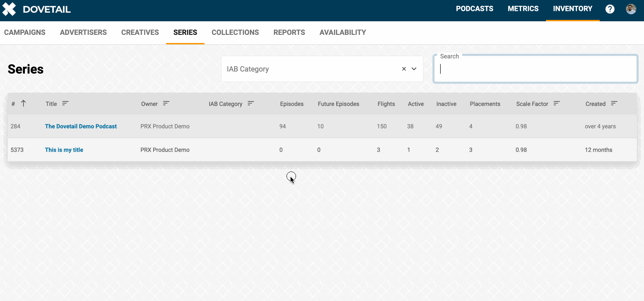Click the DOVETAIL brand name
644x301 pixels.
(47, 10)
